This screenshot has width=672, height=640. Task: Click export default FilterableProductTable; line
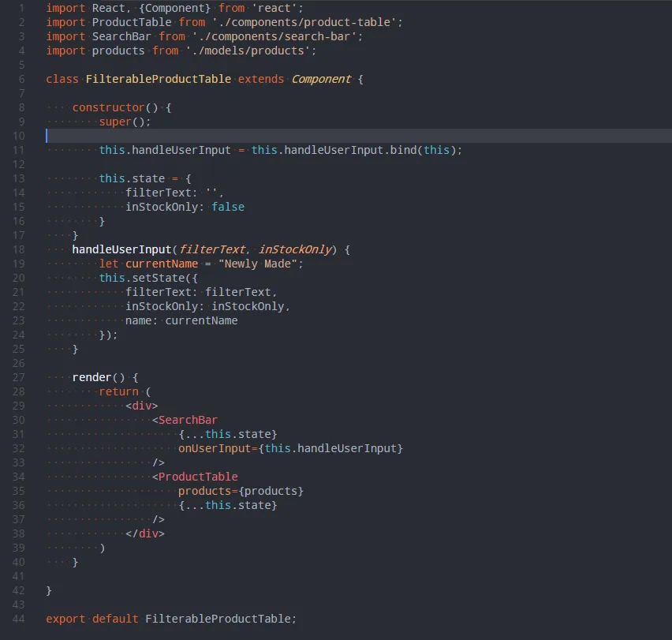pyautogui.click(x=171, y=619)
